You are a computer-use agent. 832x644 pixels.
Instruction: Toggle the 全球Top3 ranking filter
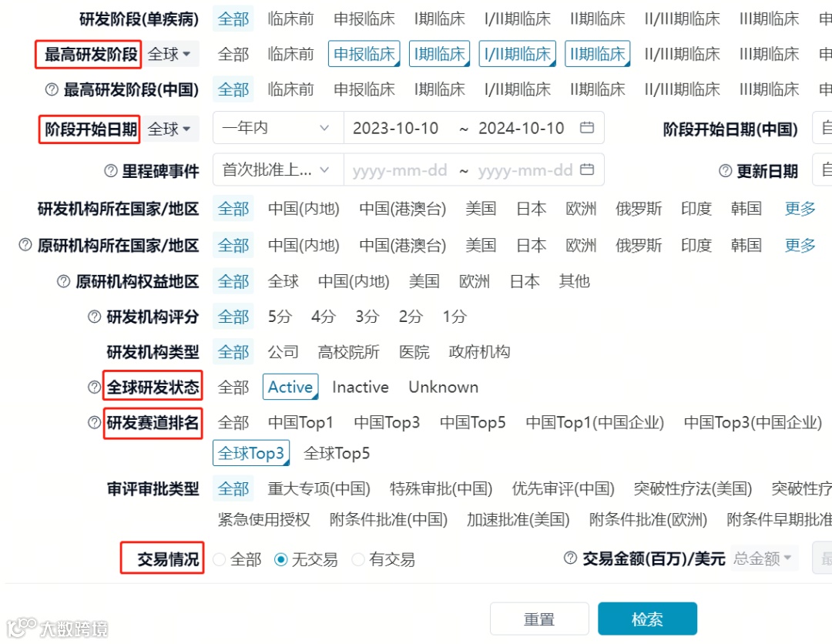point(251,453)
